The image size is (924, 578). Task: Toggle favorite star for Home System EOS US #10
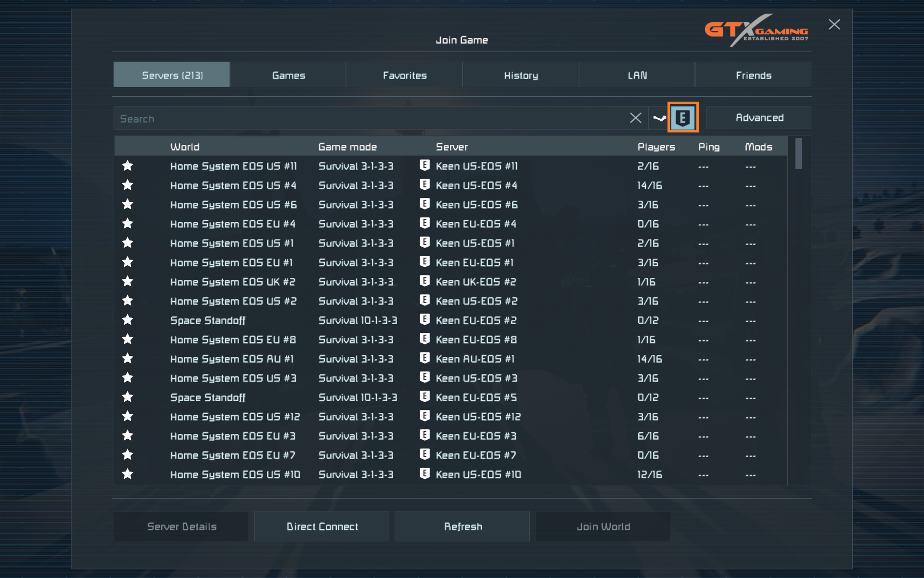[128, 474]
